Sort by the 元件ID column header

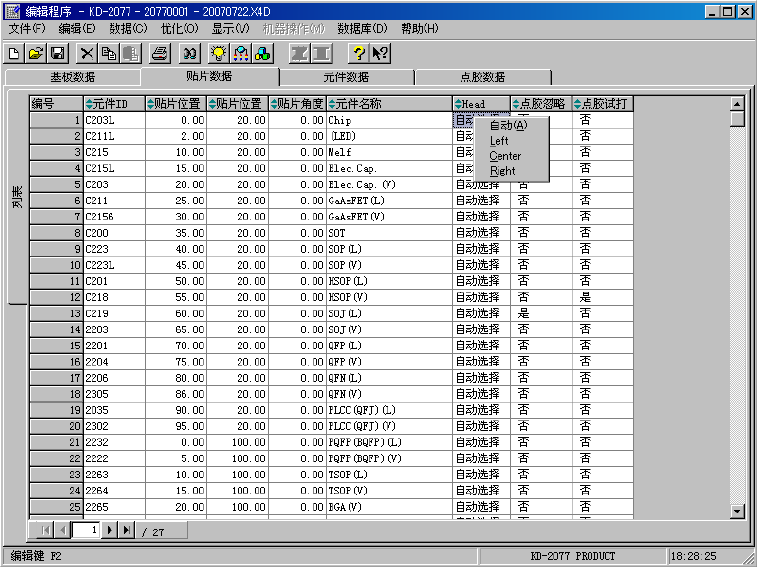click(113, 104)
